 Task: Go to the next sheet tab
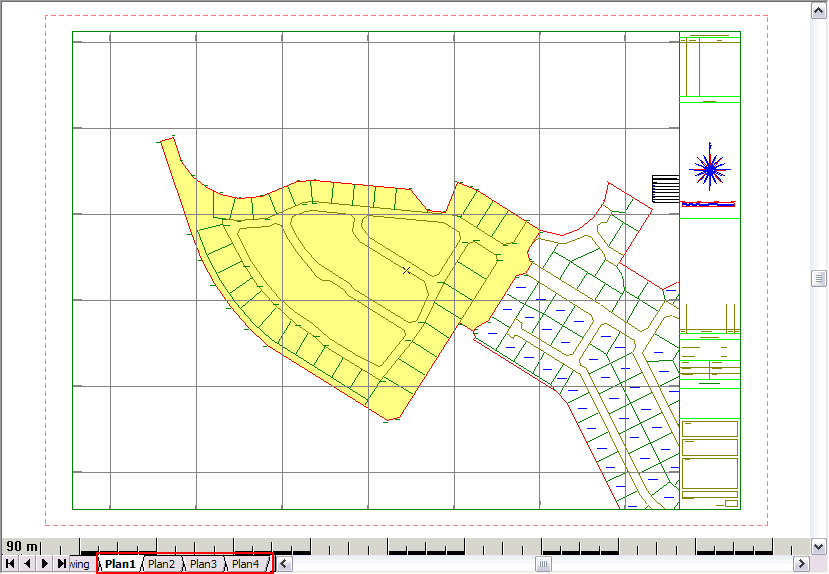click(45, 564)
